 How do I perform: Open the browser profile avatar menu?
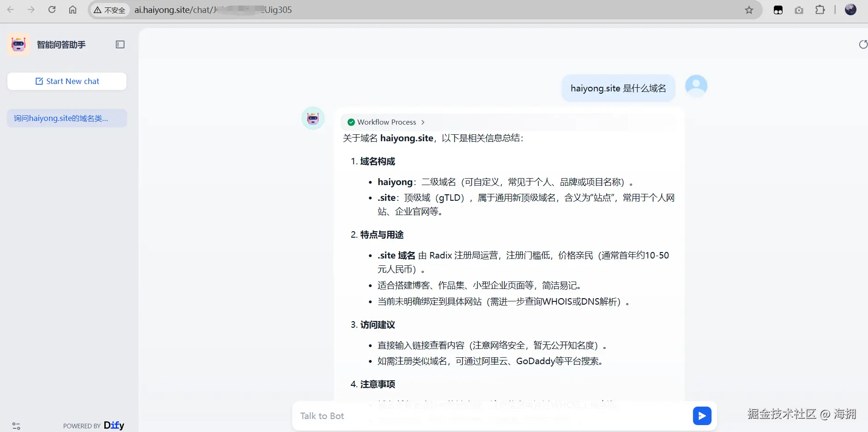851,9
